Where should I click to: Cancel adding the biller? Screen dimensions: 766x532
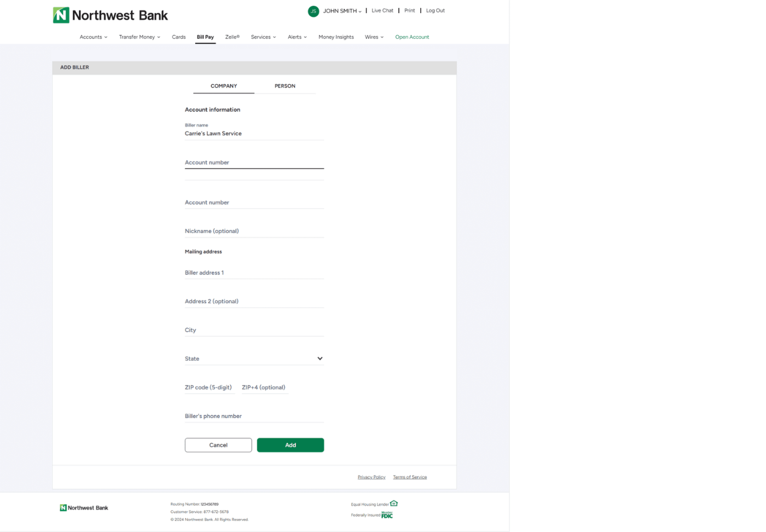tap(218, 445)
